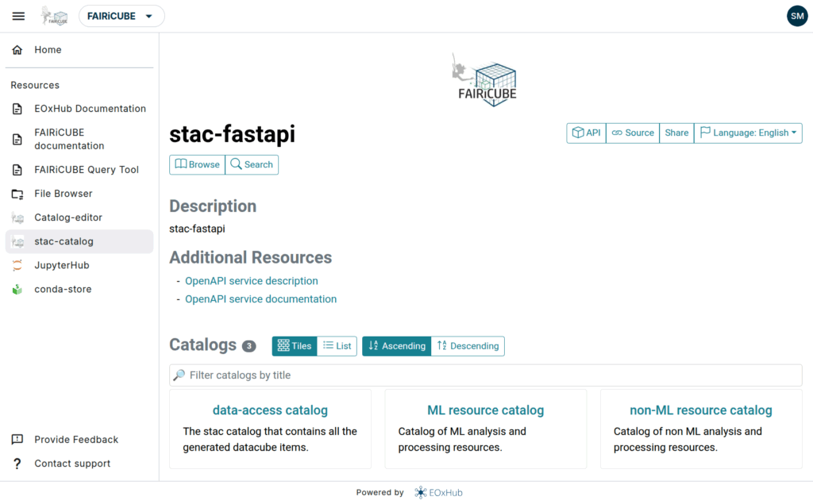Open the data-access catalog tile
The width and height of the screenshot is (813, 504).
(270, 410)
